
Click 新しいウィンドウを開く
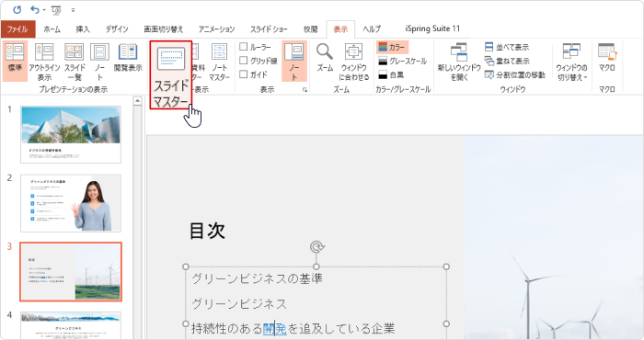click(459, 62)
